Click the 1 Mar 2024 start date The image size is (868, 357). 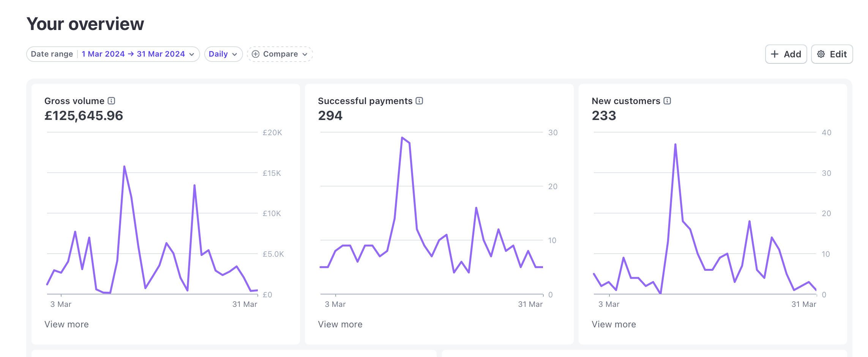tap(103, 54)
